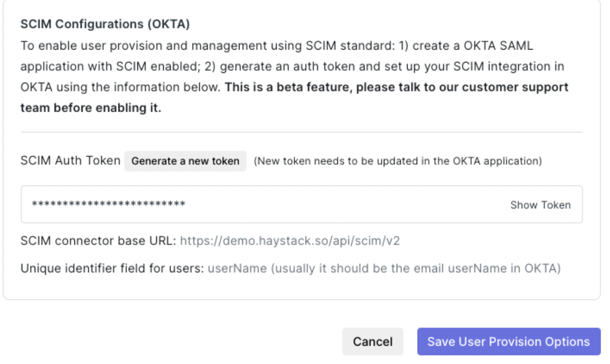Click the SCIM Configurations (OKTA) heading

[x=105, y=23]
